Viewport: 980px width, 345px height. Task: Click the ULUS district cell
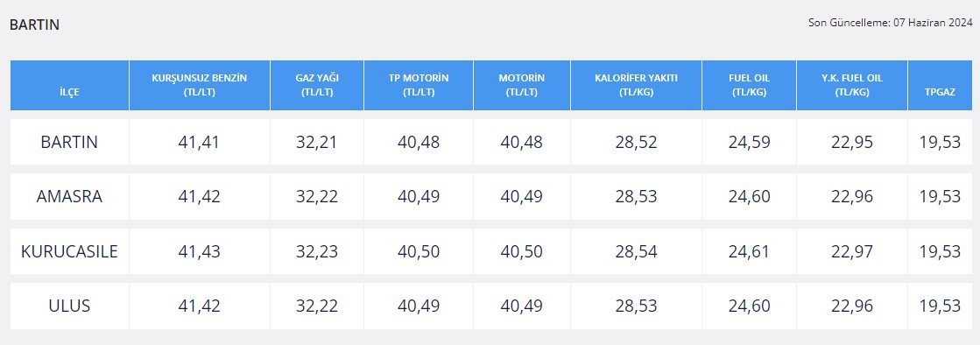[69, 306]
